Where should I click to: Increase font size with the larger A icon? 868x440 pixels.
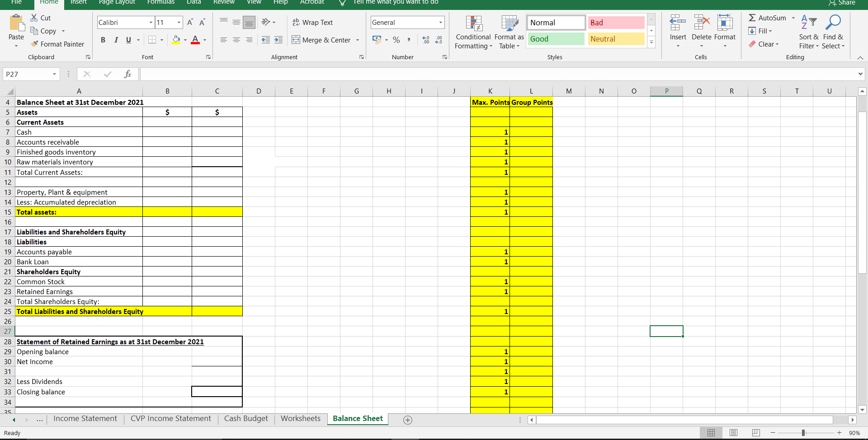coord(190,22)
